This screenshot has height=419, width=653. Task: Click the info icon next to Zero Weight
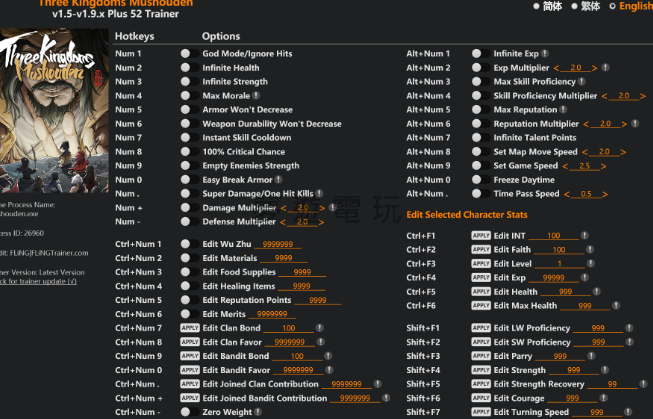[x=259, y=412]
